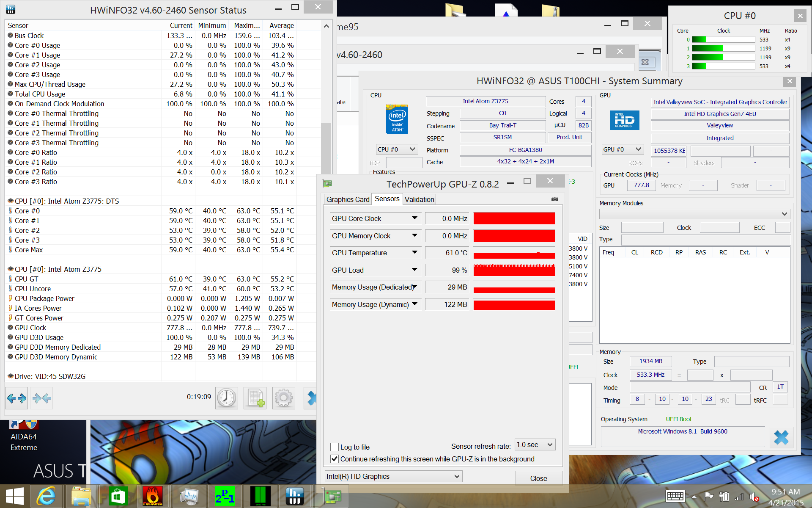Uncheck Continue refreshing in background checkbox
Viewport: 812px width, 508px height.
335,459
